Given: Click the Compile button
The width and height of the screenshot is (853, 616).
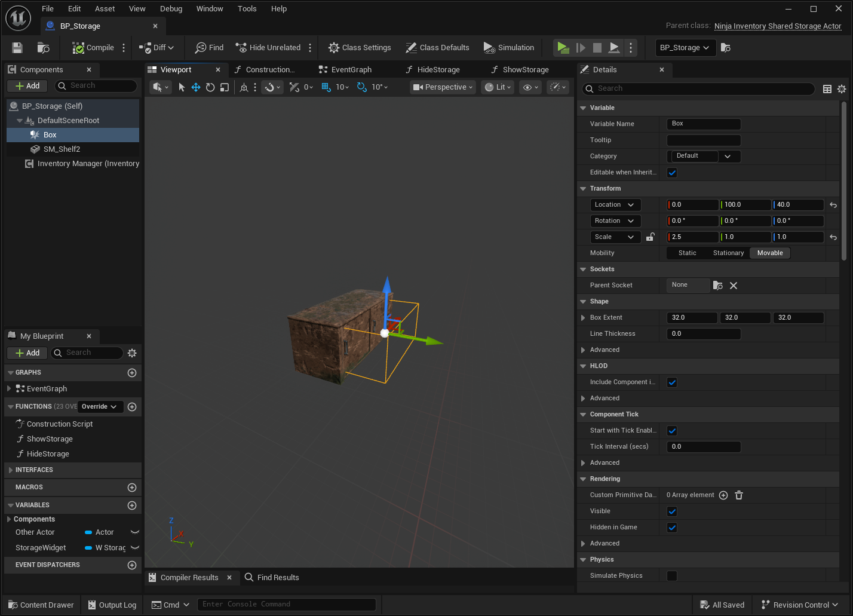Looking at the screenshot, I should [93, 48].
